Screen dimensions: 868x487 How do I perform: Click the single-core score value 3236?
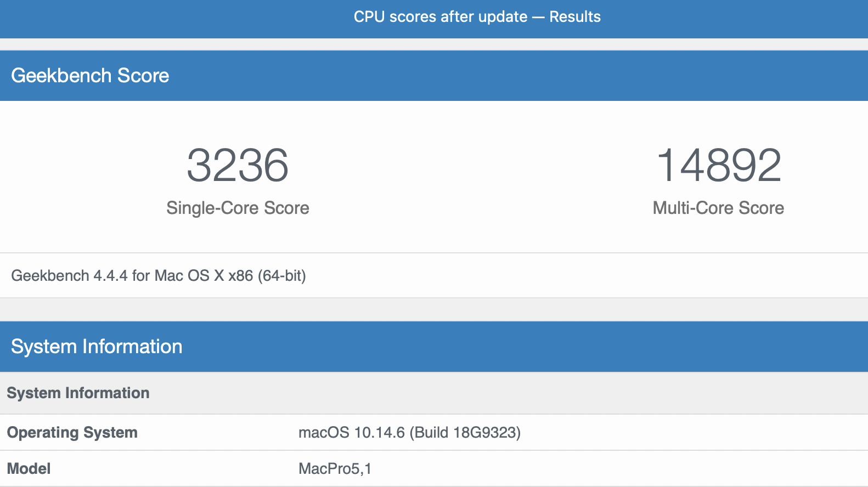tap(238, 165)
